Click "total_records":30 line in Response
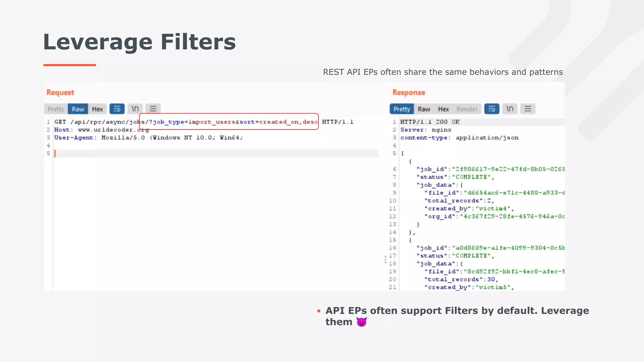 coord(461,279)
